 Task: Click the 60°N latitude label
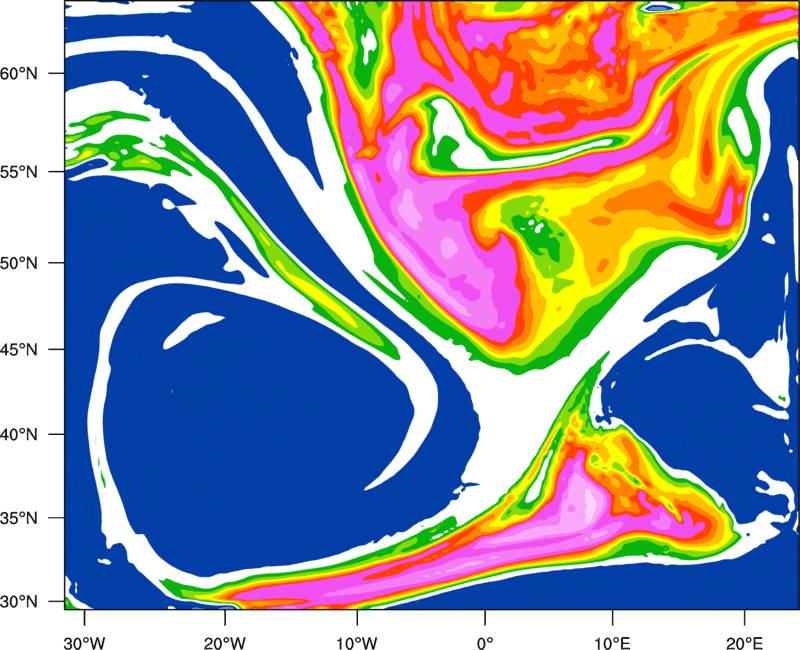pos(19,73)
